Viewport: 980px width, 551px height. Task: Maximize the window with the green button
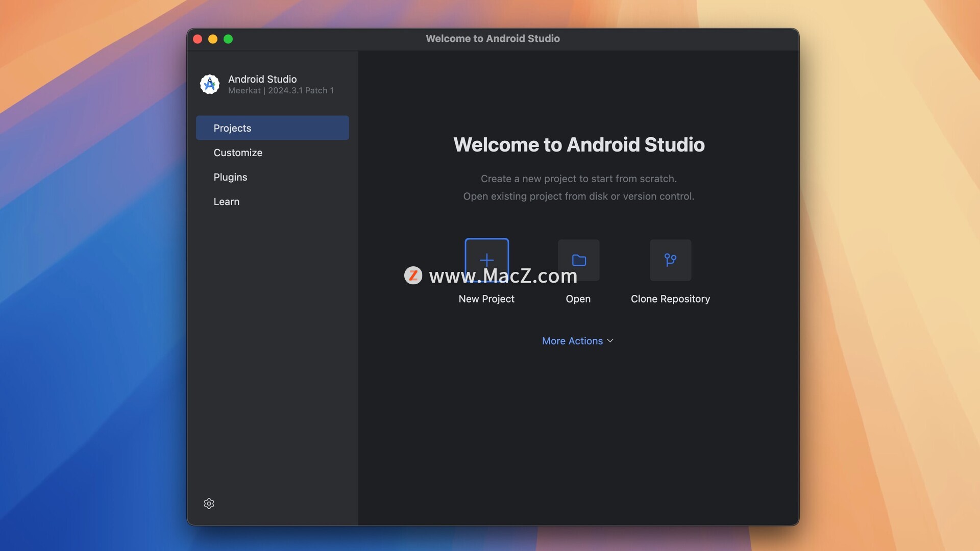point(228,39)
